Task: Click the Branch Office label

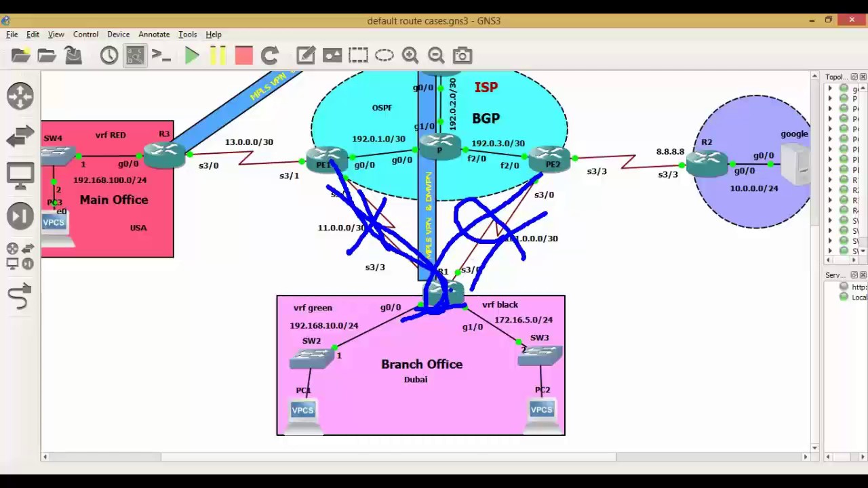Action: [x=422, y=365]
